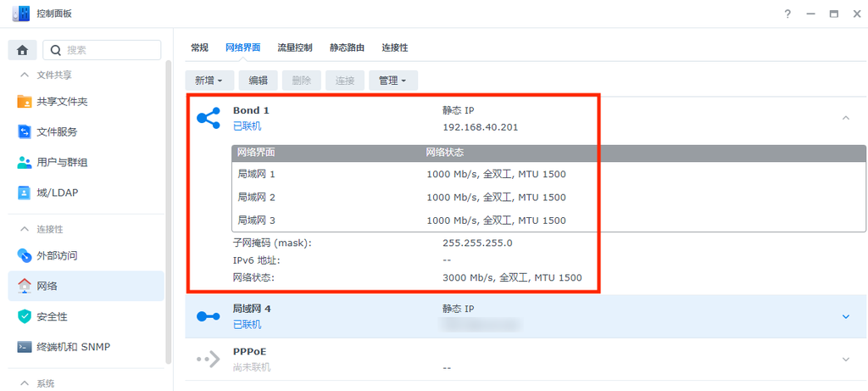Open the 新增 dropdown button
The width and height of the screenshot is (868, 391).
209,81
